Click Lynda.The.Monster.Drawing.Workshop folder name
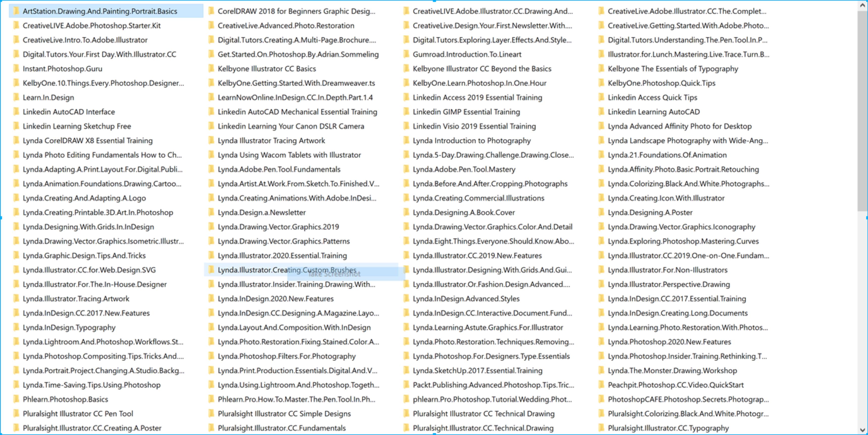The width and height of the screenshot is (868, 435). pos(672,370)
